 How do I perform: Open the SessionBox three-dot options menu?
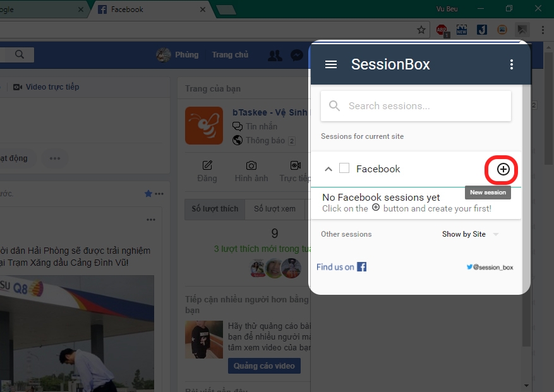click(x=512, y=64)
